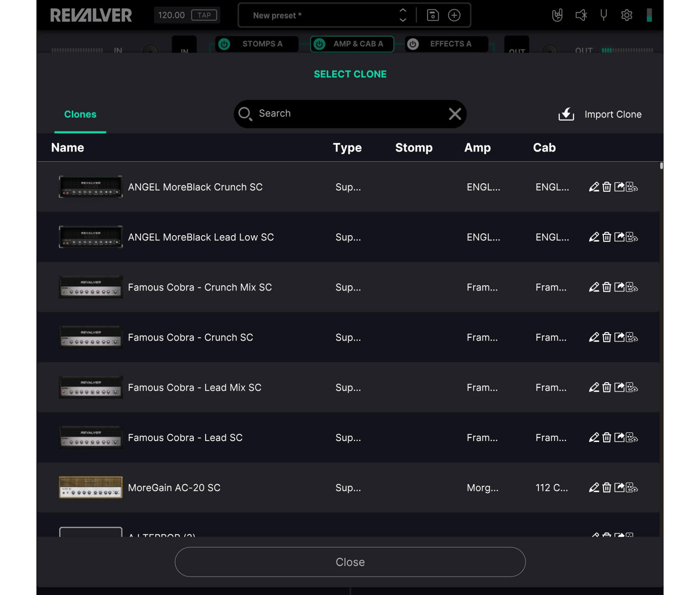Image resolution: width=700 pixels, height=595 pixels.
Task: Open preset selector up/down arrows
Action: [x=403, y=15]
